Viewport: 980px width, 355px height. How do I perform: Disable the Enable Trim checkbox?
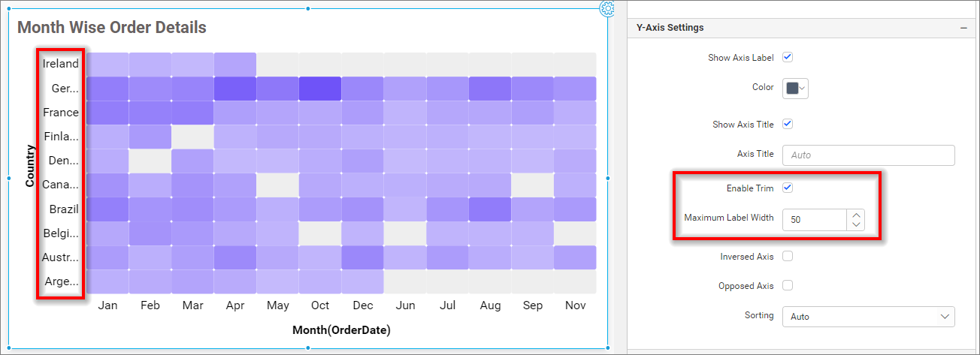click(x=788, y=188)
